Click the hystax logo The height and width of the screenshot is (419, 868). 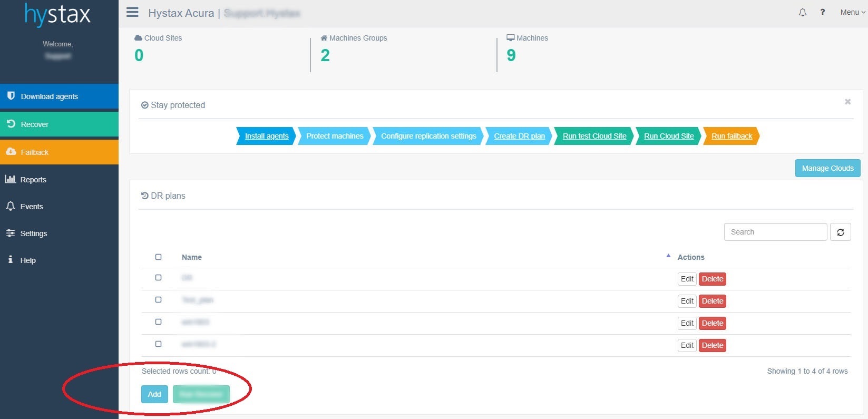click(58, 15)
